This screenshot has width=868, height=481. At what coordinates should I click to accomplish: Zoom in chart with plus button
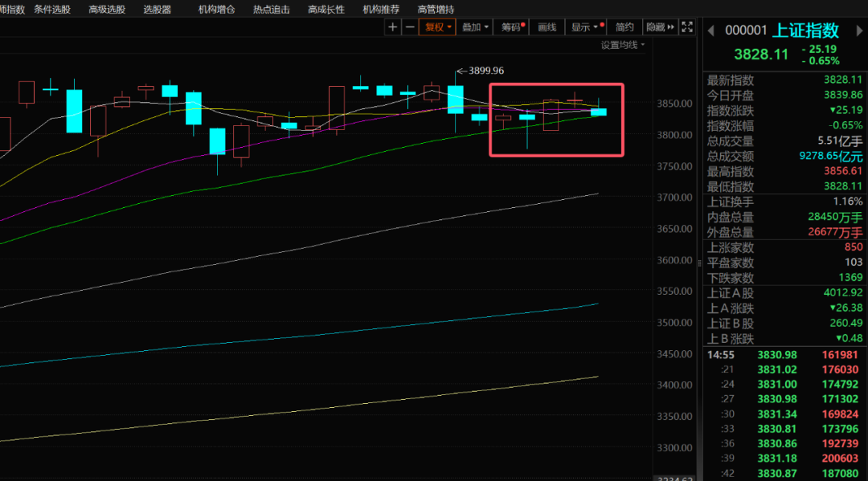point(392,27)
